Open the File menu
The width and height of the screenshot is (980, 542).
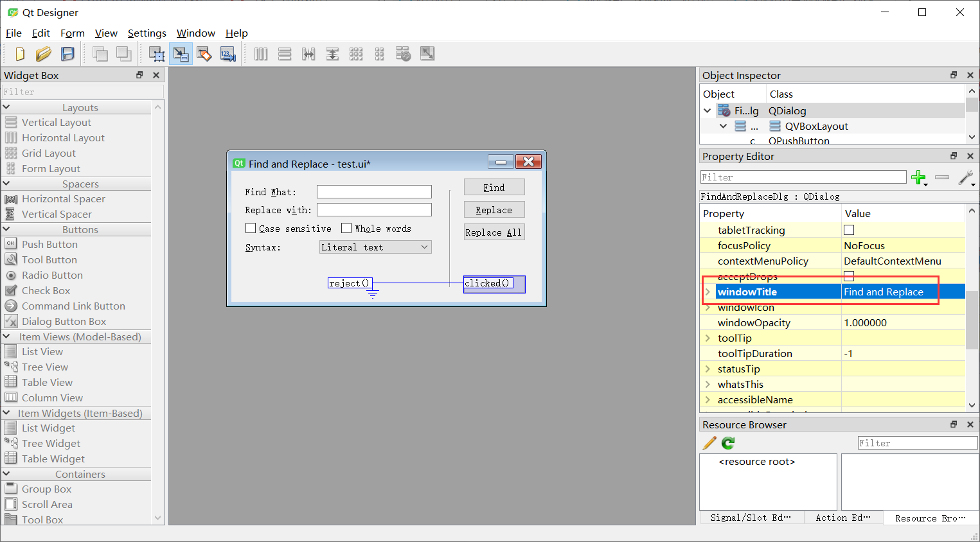pyautogui.click(x=13, y=33)
